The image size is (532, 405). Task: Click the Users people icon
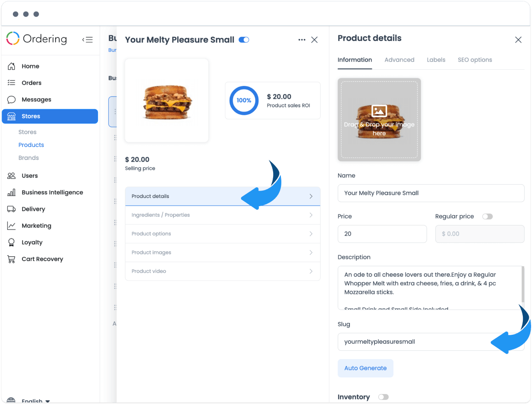tap(11, 175)
